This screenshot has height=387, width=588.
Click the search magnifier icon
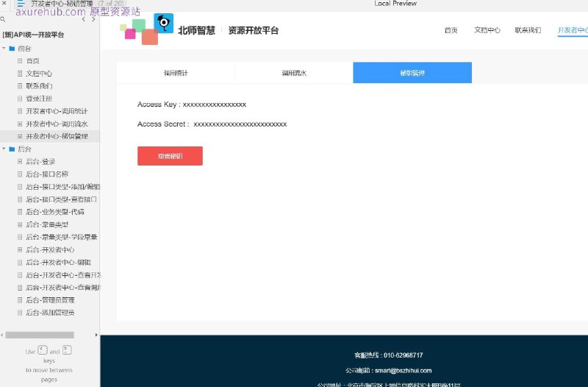(x=3, y=19)
